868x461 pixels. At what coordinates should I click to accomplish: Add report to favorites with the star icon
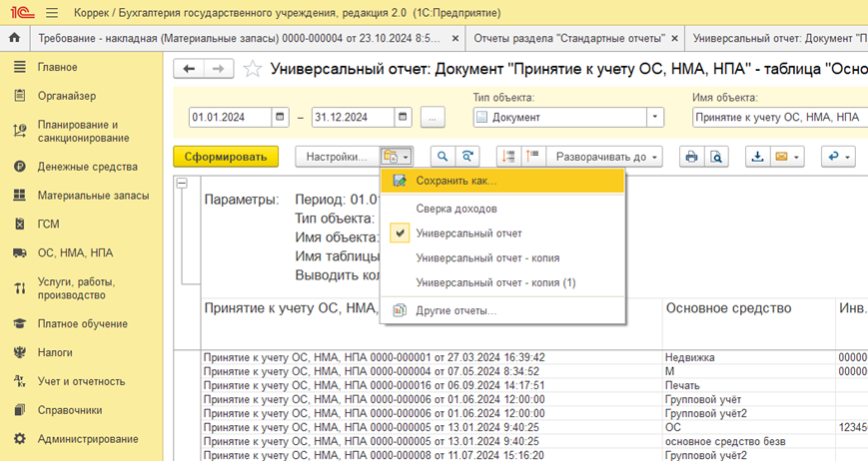pos(253,69)
